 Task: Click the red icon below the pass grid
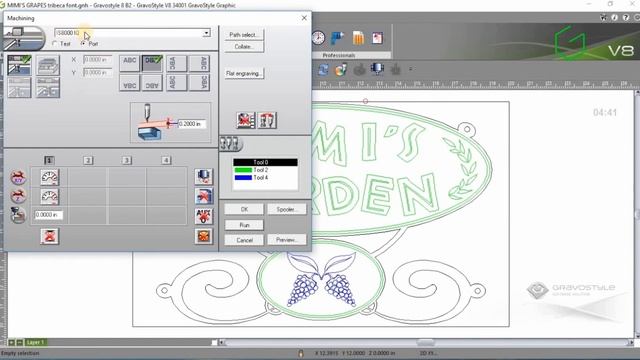[49, 236]
